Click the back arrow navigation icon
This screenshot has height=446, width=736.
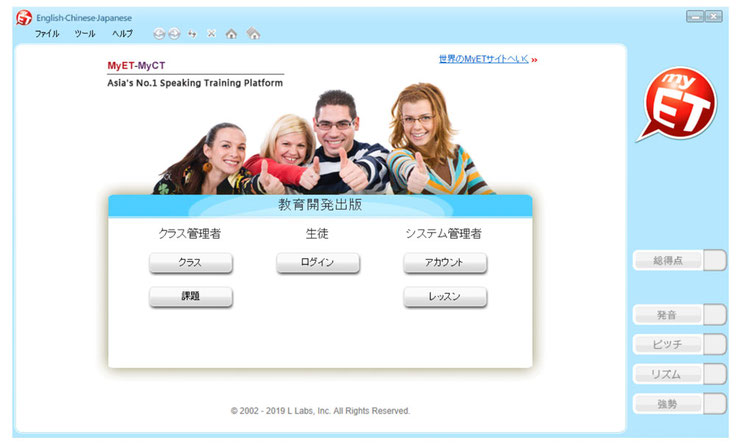(x=159, y=34)
